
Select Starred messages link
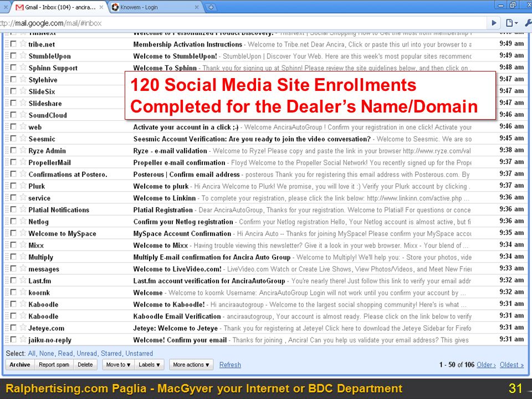[111, 353]
